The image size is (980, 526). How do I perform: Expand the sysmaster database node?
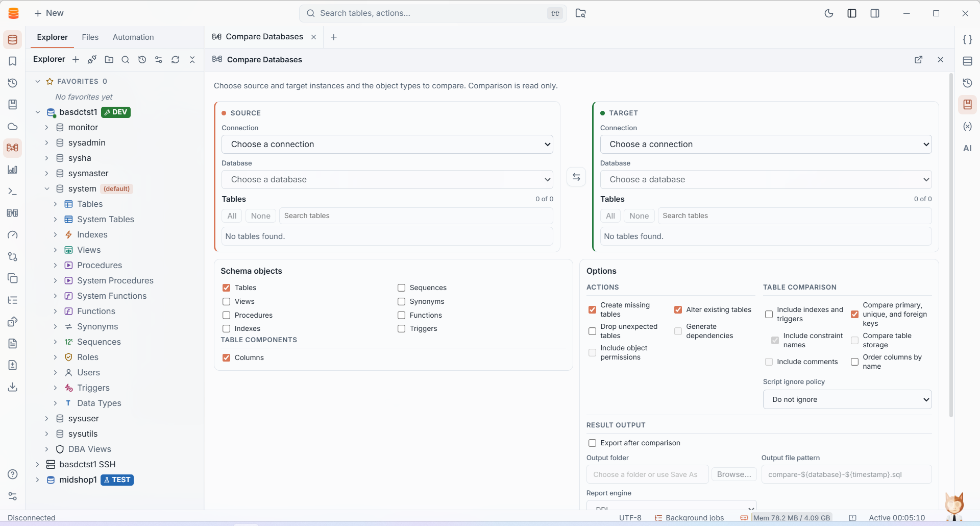click(x=46, y=174)
